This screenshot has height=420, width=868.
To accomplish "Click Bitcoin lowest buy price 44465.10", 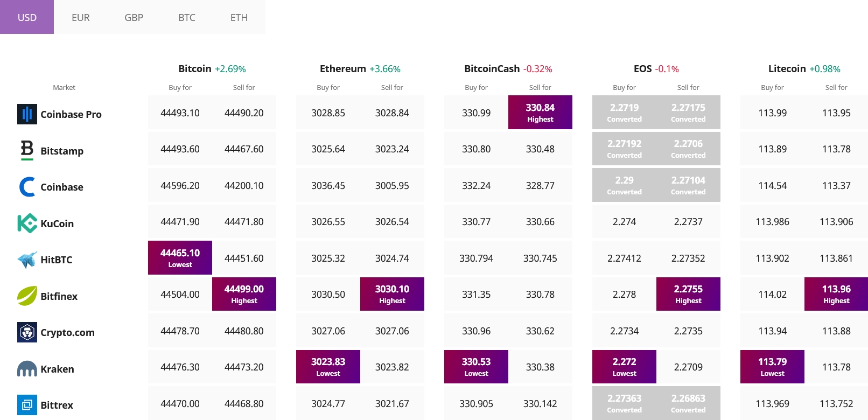I will coord(180,258).
